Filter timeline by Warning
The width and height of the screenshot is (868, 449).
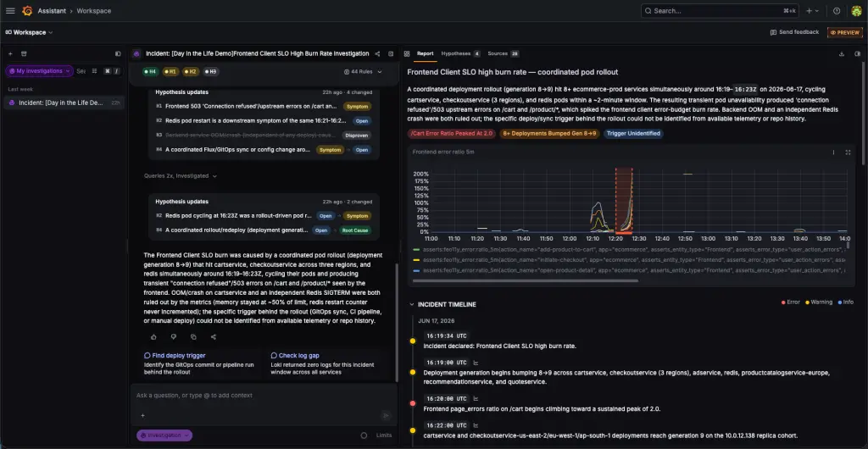point(819,302)
